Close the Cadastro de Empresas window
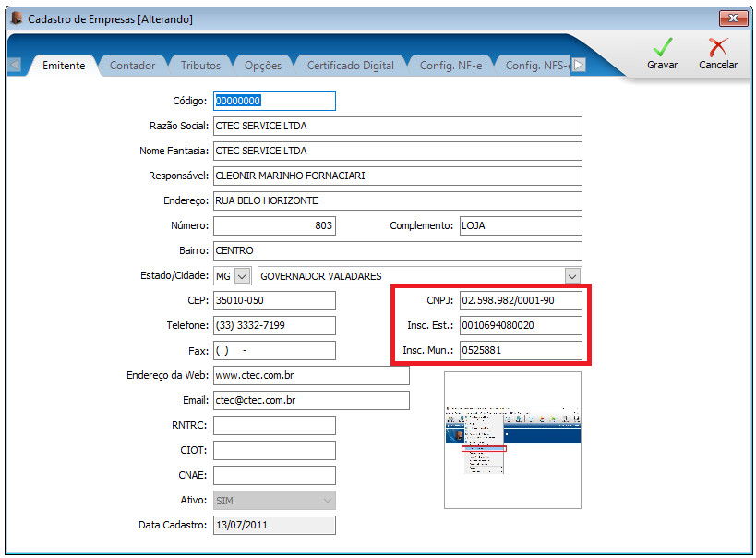Image resolution: width=756 pixels, height=558 pixels. [x=733, y=18]
